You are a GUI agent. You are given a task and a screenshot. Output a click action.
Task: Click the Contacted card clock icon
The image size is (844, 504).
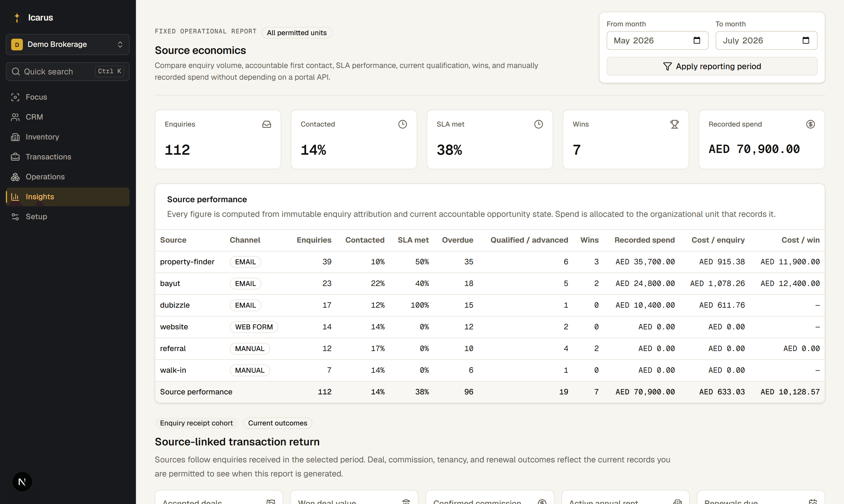click(402, 124)
